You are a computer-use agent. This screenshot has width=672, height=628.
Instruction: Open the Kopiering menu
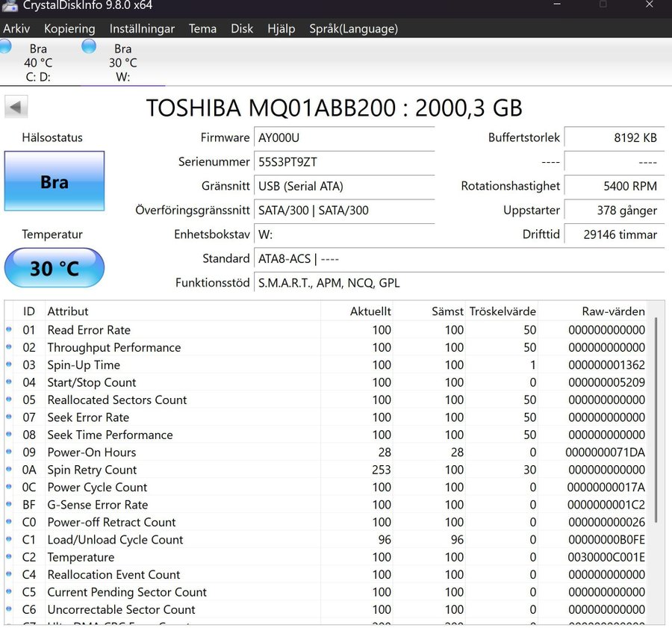click(x=69, y=28)
